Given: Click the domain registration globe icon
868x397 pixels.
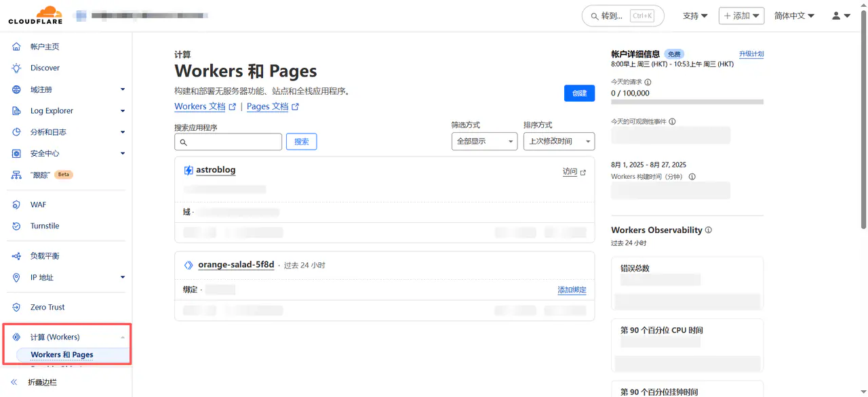Looking at the screenshot, I should coord(16,89).
